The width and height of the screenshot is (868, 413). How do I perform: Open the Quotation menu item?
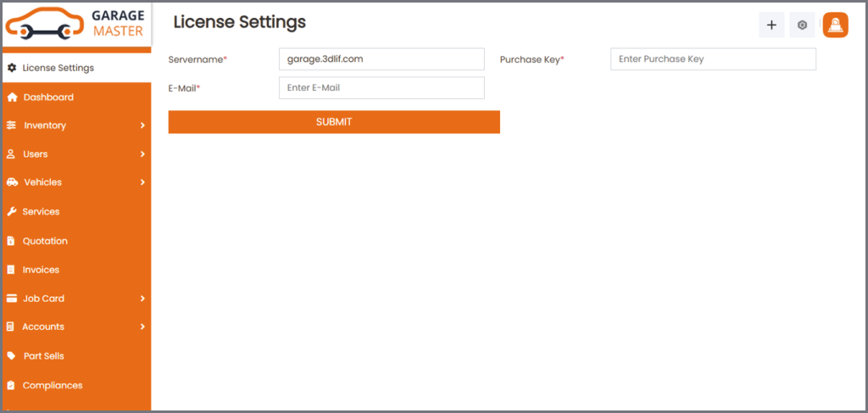click(45, 241)
